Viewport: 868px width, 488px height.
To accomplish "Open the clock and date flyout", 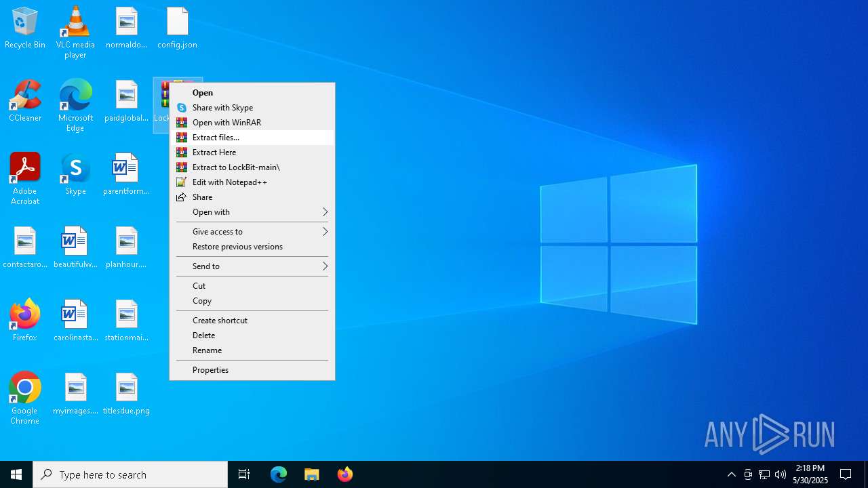I will [x=810, y=474].
